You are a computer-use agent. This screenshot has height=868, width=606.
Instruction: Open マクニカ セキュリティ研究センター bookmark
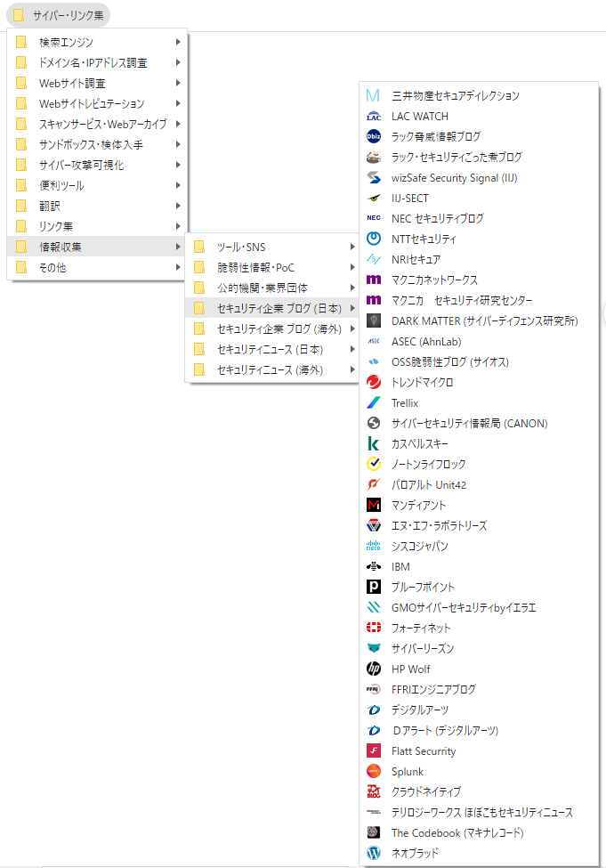480,301
